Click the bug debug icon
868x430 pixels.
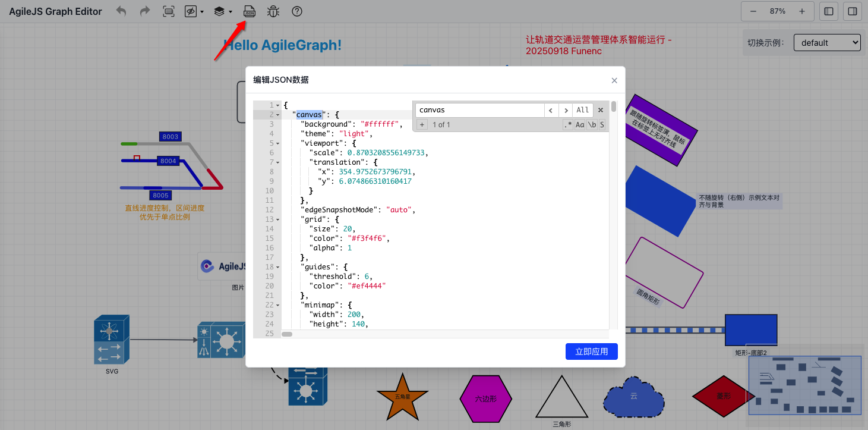coord(273,11)
